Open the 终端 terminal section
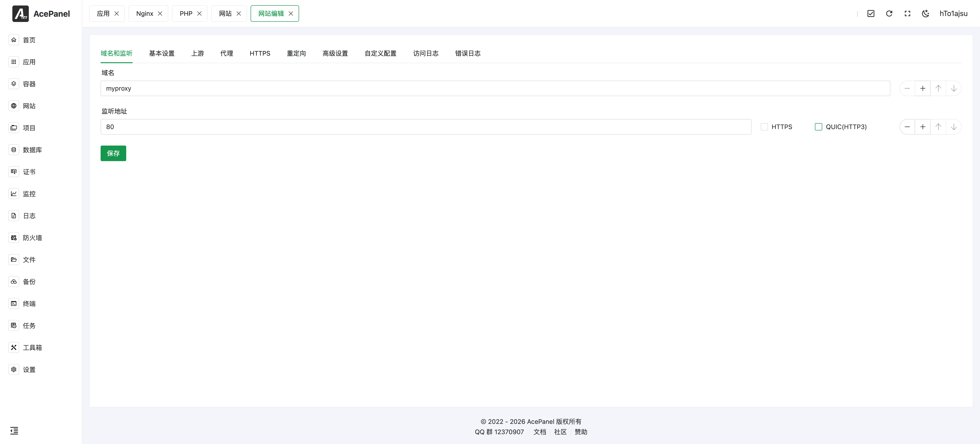This screenshot has width=980, height=444. click(29, 303)
